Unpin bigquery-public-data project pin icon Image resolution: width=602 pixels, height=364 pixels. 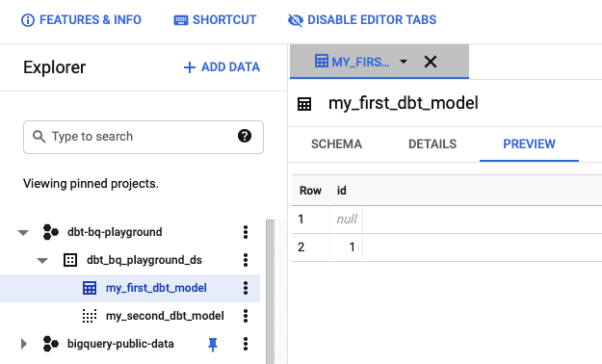point(213,345)
